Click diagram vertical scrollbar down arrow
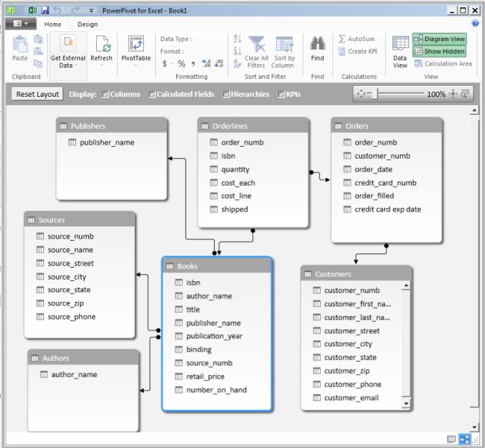This screenshot has height=448, width=485. pyautogui.click(x=474, y=427)
